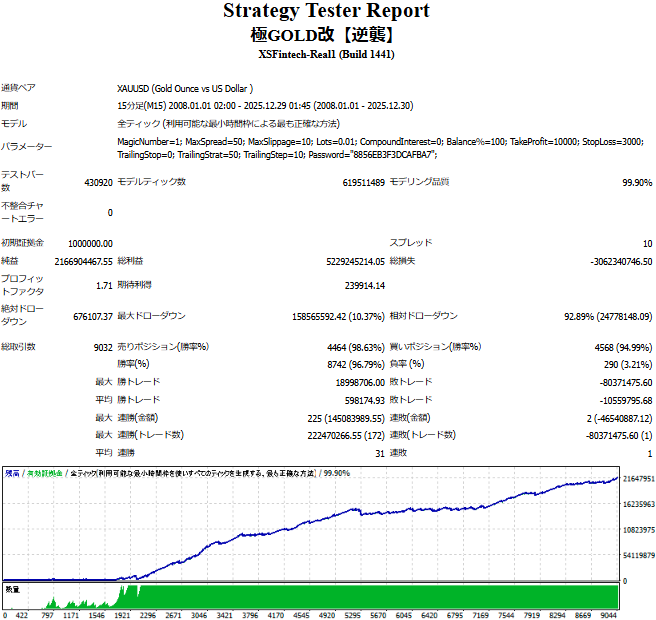This screenshot has width=656, height=620.
Task: Click the profit factor value 1.71
Action: pos(103,286)
